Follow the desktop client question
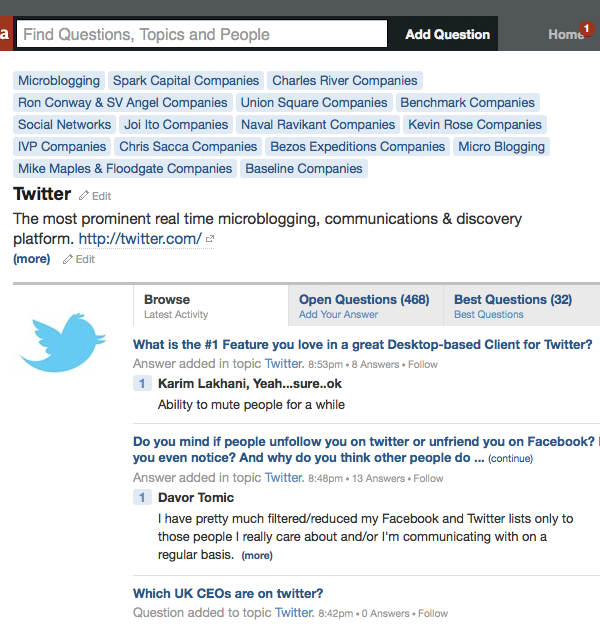Screen dimensions: 600x629 click(423, 365)
